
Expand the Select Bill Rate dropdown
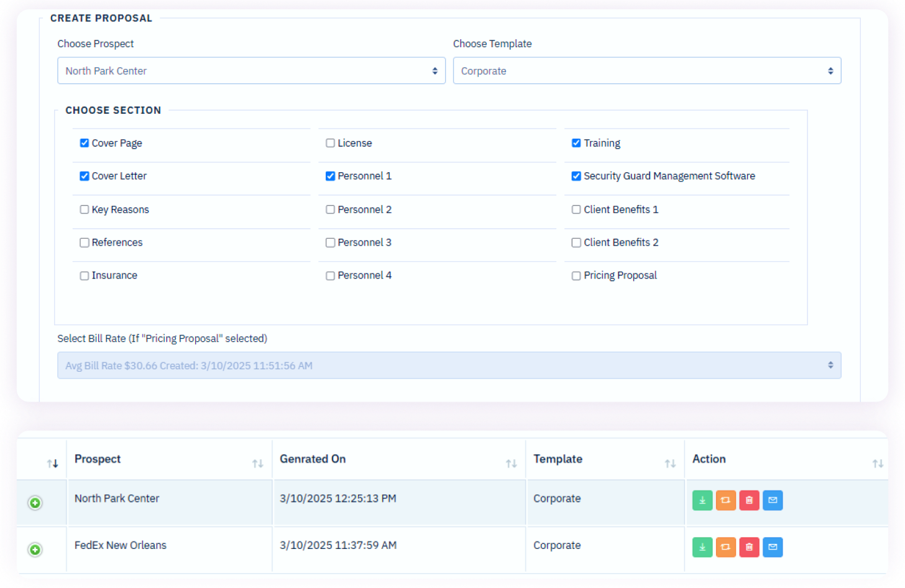449,365
